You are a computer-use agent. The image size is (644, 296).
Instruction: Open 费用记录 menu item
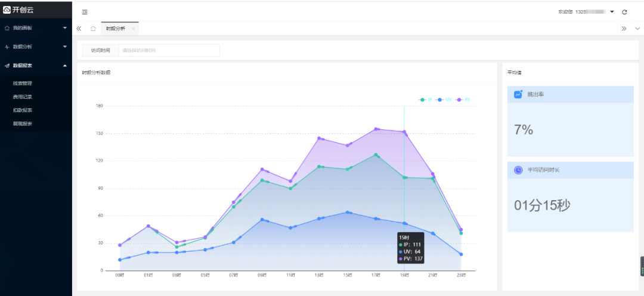pyautogui.click(x=23, y=96)
